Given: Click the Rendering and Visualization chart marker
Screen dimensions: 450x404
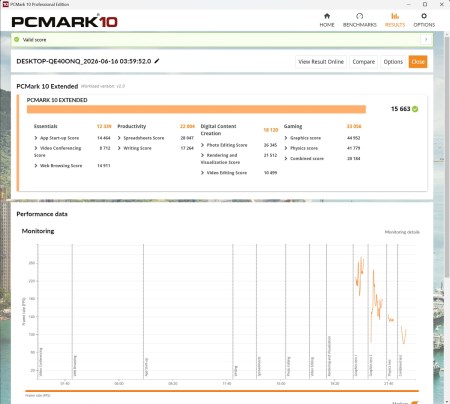Looking at the screenshot, I should (x=329, y=356).
